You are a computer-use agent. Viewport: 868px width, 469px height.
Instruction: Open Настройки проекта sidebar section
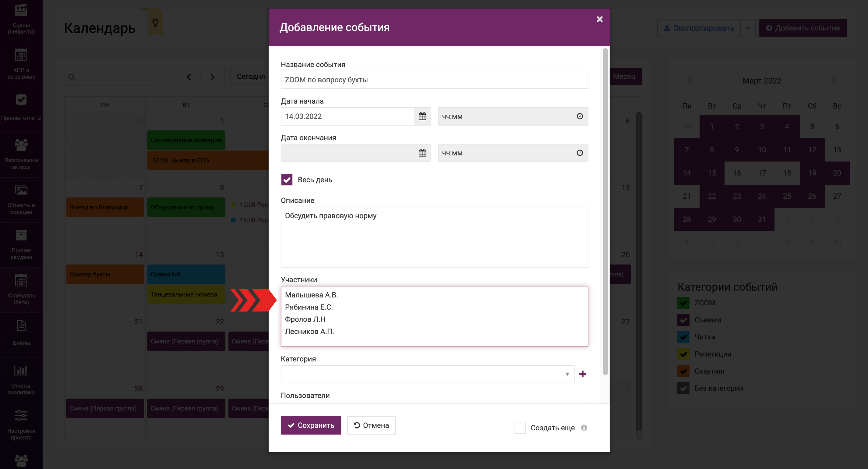(21, 425)
